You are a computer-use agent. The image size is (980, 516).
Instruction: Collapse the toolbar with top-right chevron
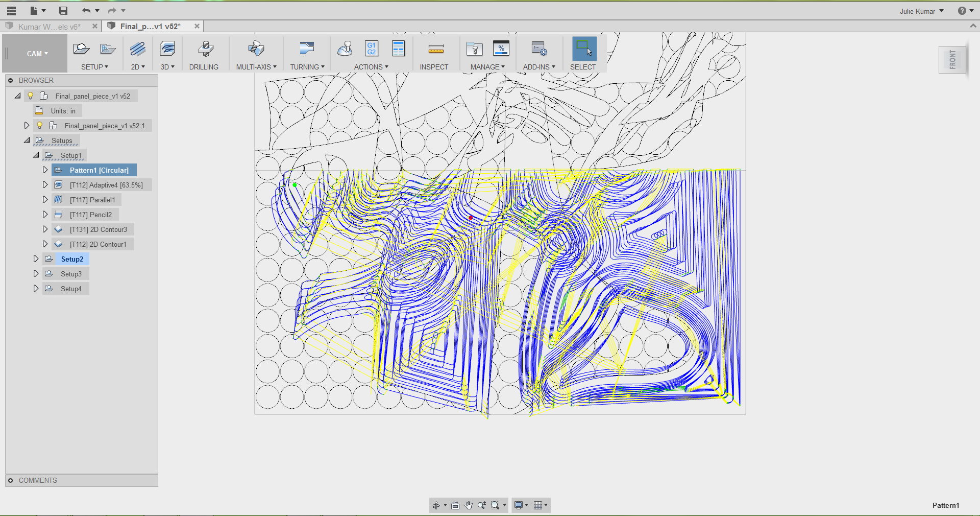973,26
